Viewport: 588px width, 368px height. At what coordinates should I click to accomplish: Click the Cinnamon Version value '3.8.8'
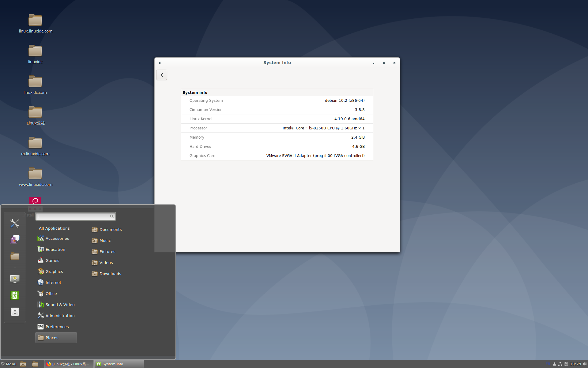(x=360, y=110)
